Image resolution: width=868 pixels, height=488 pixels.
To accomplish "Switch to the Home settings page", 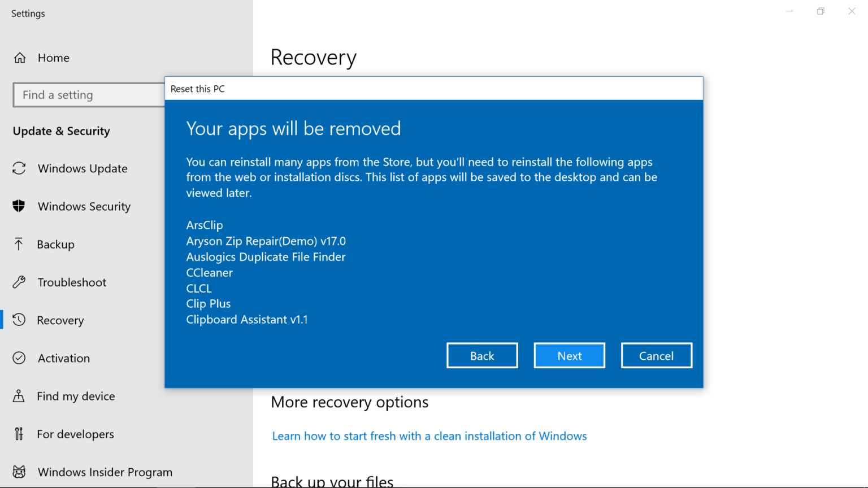I will pos(54,58).
